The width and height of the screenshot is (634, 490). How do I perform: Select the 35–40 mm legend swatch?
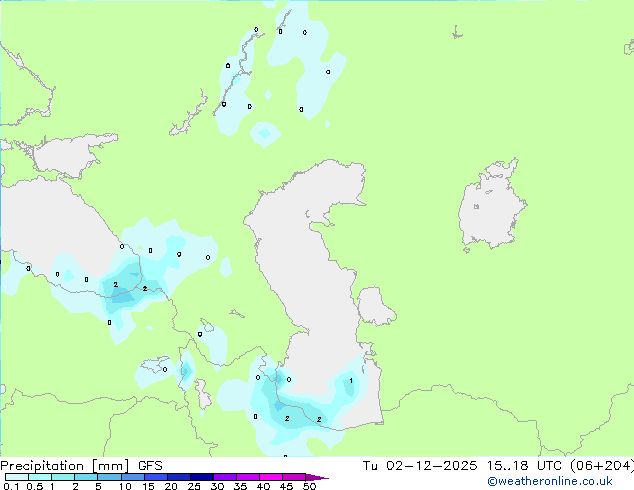point(248,477)
